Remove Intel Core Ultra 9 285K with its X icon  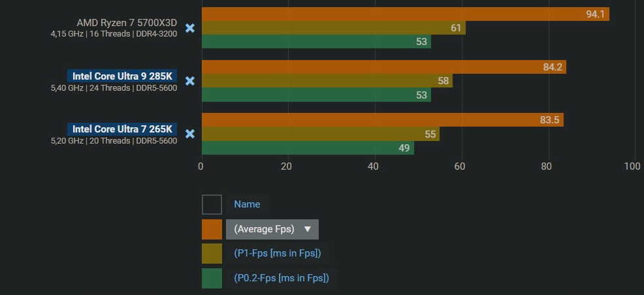[190, 81]
